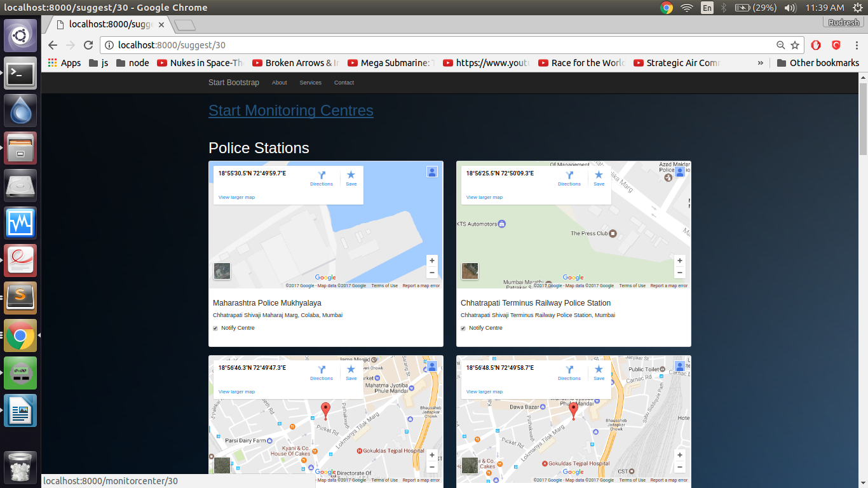The width and height of the screenshot is (868, 488).
Task: Open the water droplet app in dock
Action: pos(20,111)
